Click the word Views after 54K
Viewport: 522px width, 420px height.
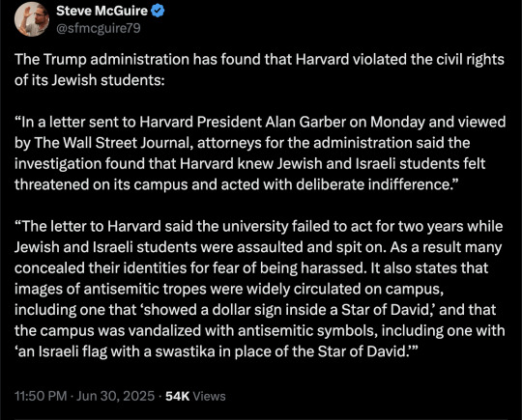pos(209,396)
